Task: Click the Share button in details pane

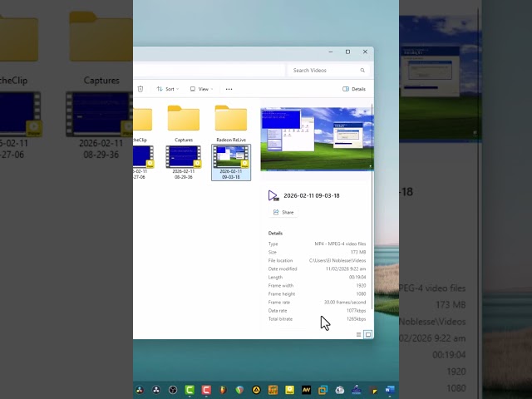Action: [283, 213]
